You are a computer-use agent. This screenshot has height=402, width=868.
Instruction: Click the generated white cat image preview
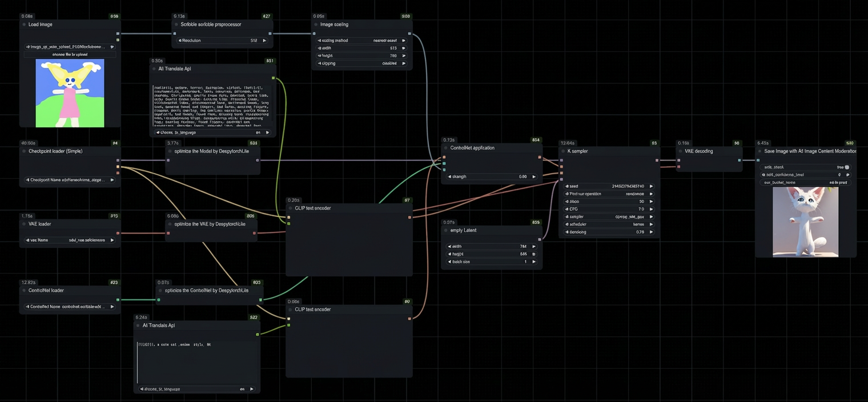805,222
